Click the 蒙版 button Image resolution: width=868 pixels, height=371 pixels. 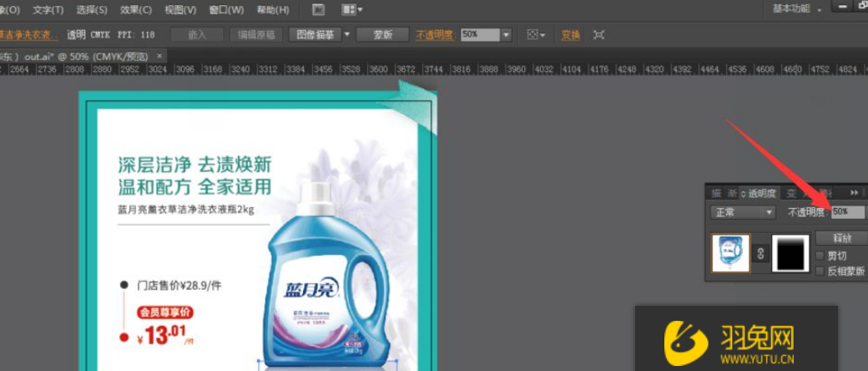tap(382, 35)
